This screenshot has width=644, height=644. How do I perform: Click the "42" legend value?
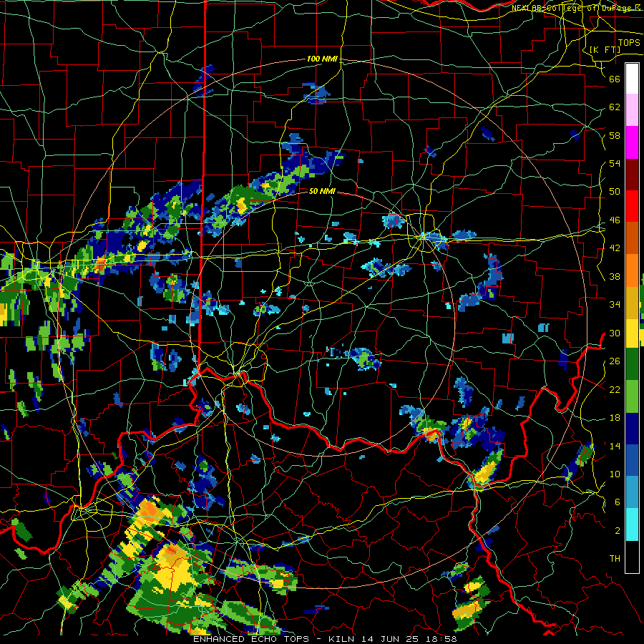[615, 248]
